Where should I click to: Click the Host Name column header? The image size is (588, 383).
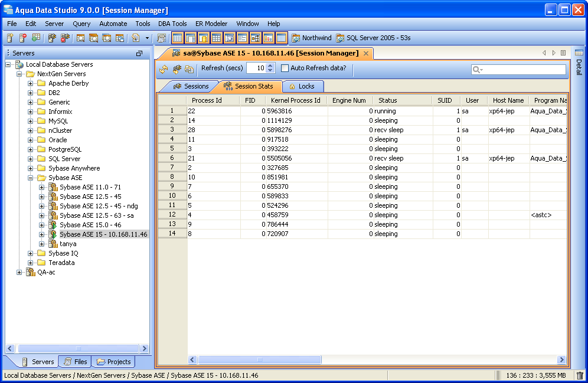coord(508,100)
